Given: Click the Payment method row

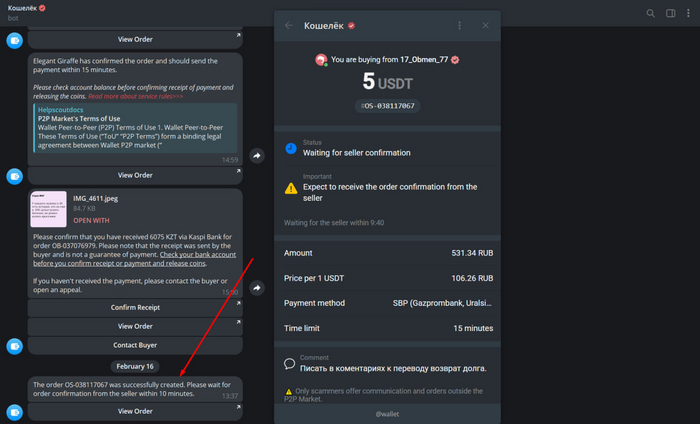Looking at the screenshot, I should point(388,302).
